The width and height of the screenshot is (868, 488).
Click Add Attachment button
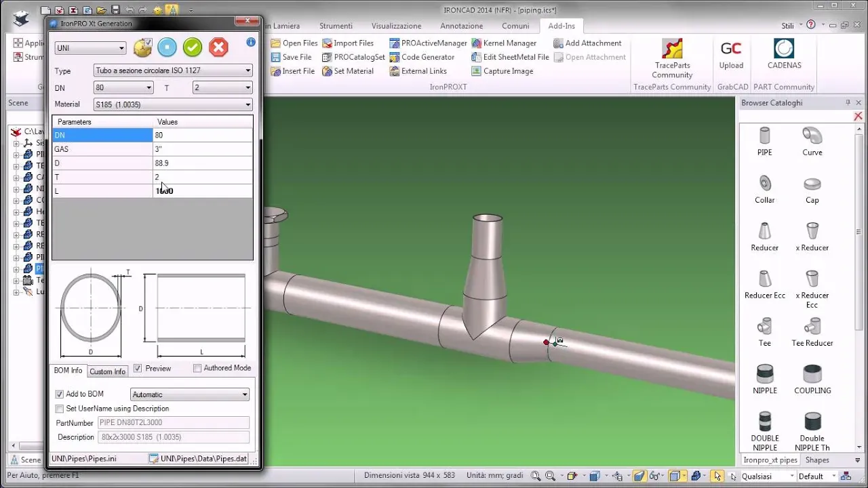click(587, 43)
